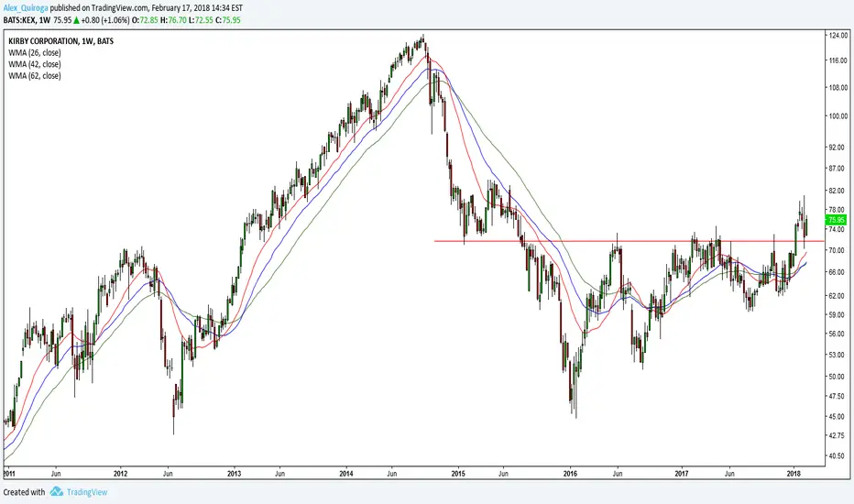This screenshot has width=854, height=504.
Task: Click the C:75.95 close value
Action: [227, 20]
